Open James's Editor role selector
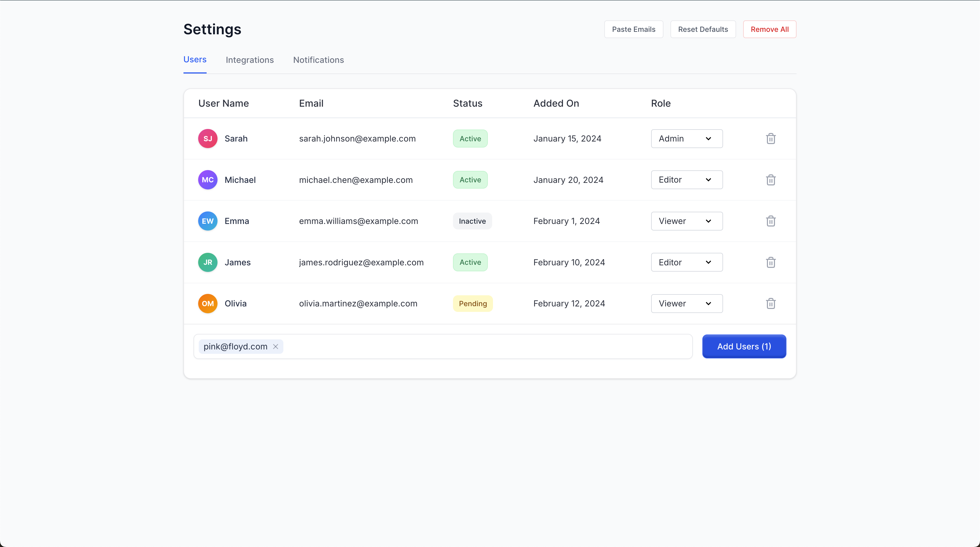Viewport: 980px width, 547px height. 686,262
